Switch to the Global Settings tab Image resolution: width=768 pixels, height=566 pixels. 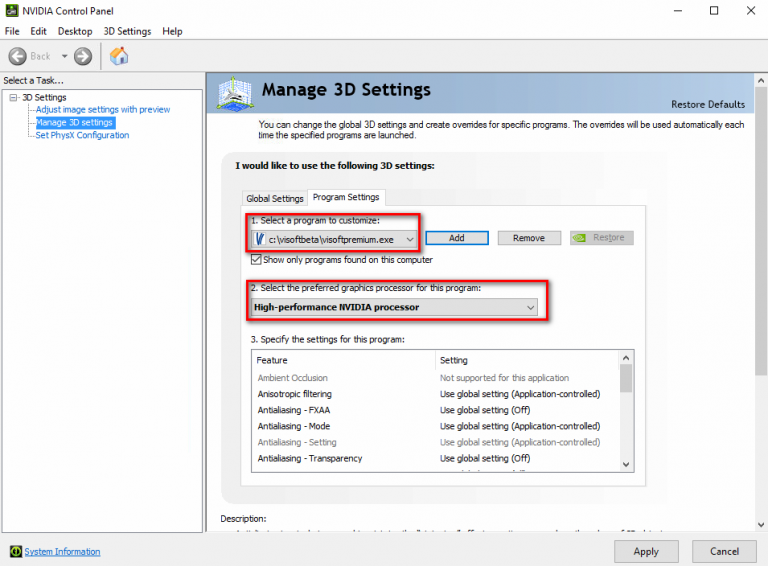pos(275,198)
